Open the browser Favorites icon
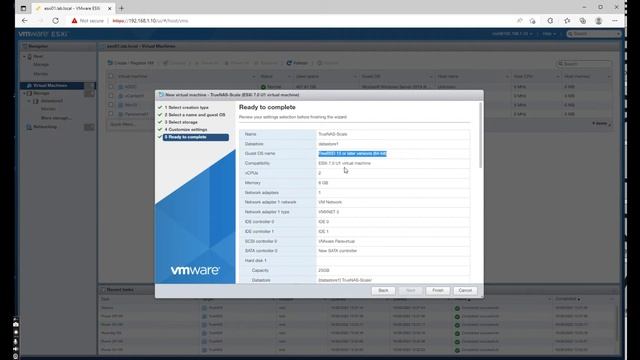Viewport: 640px width, 360px height. 567,20
